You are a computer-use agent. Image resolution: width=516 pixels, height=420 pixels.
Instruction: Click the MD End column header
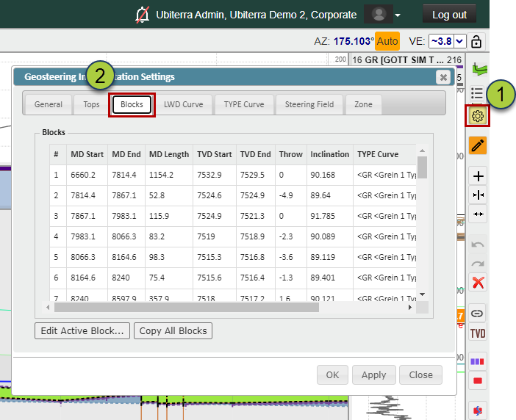126,154
